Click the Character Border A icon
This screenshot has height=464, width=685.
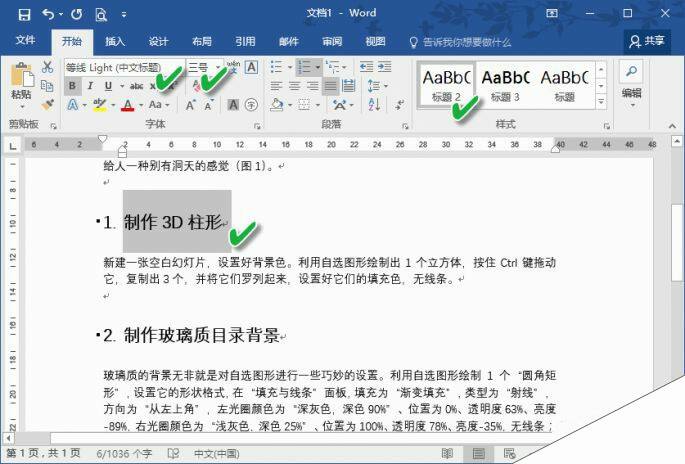point(251,67)
